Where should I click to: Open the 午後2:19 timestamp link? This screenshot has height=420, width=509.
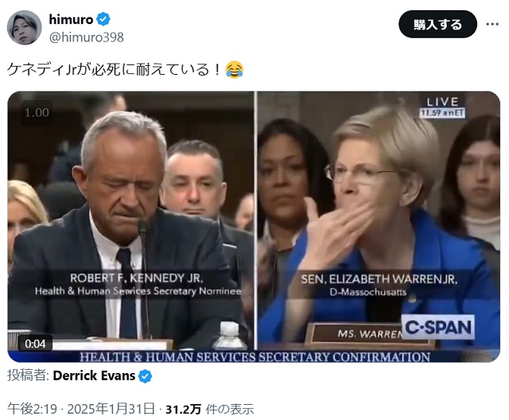click(x=32, y=409)
